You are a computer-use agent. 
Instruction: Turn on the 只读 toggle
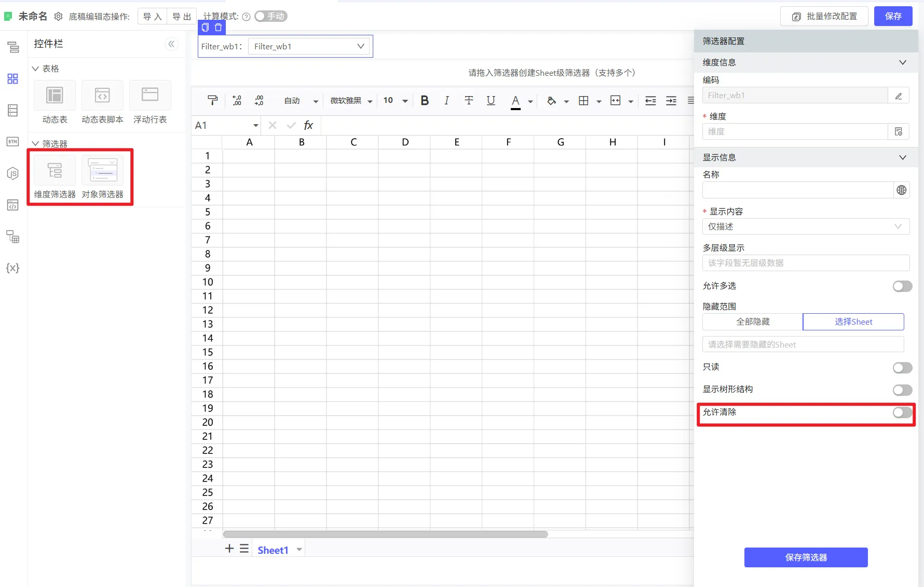point(902,368)
